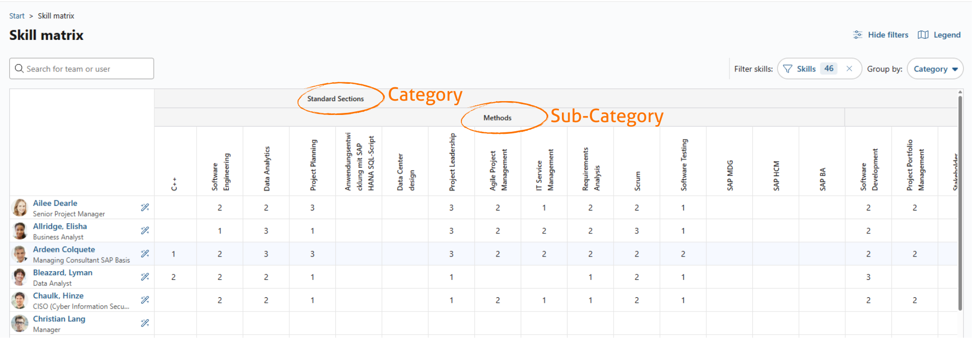Open Christian Lang profile link
Screen dimensions: 980x353
(59, 319)
